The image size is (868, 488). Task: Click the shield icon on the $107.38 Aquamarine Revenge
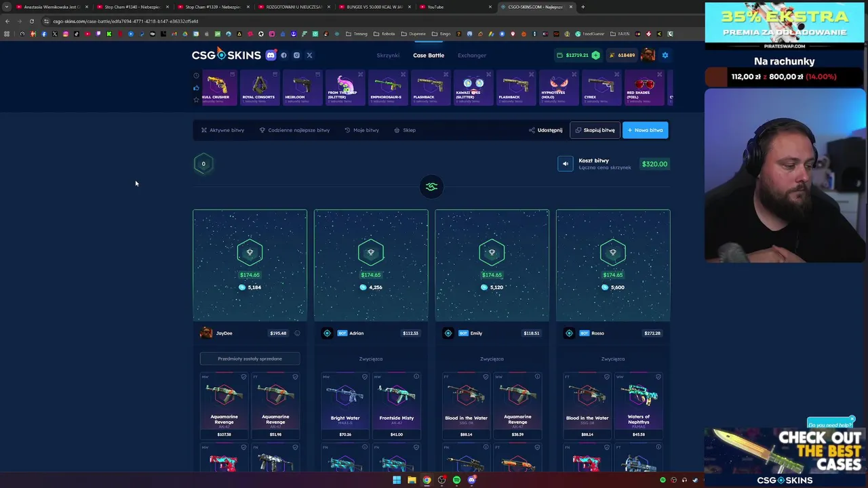(243, 377)
